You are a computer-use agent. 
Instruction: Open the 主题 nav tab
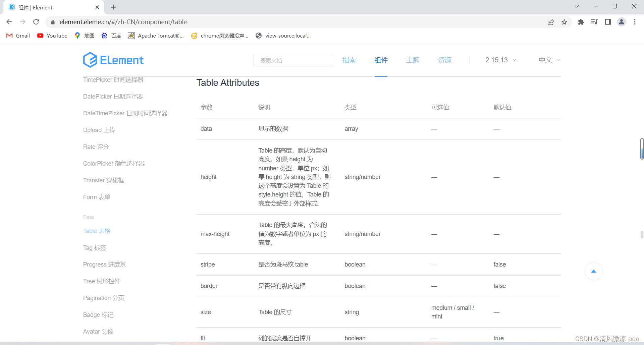click(413, 60)
